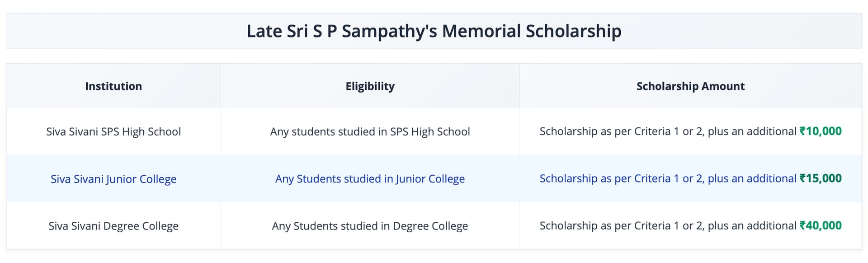Viewport: 868px width, 263px height.
Task: Click the green ₹15,000 amount
Action: coord(821,178)
